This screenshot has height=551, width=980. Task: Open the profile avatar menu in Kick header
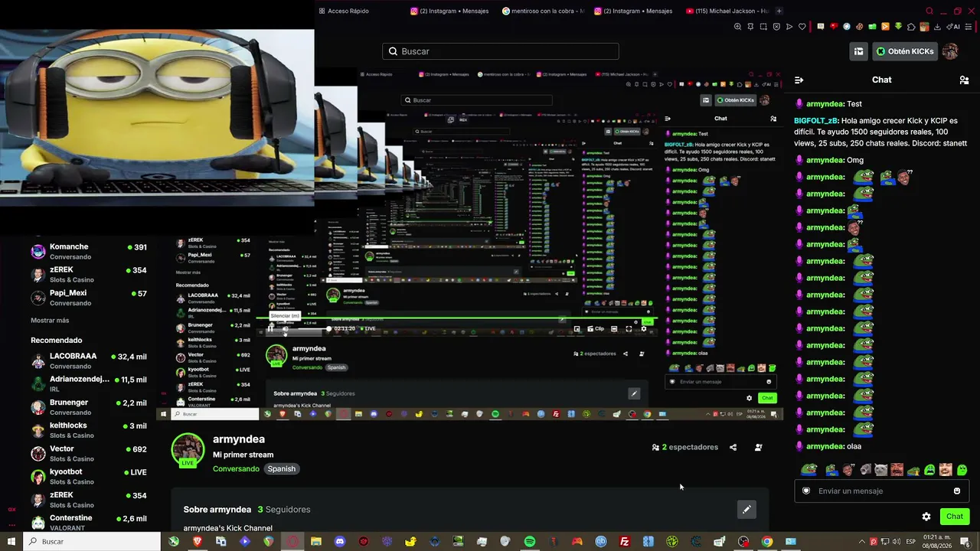click(x=950, y=51)
